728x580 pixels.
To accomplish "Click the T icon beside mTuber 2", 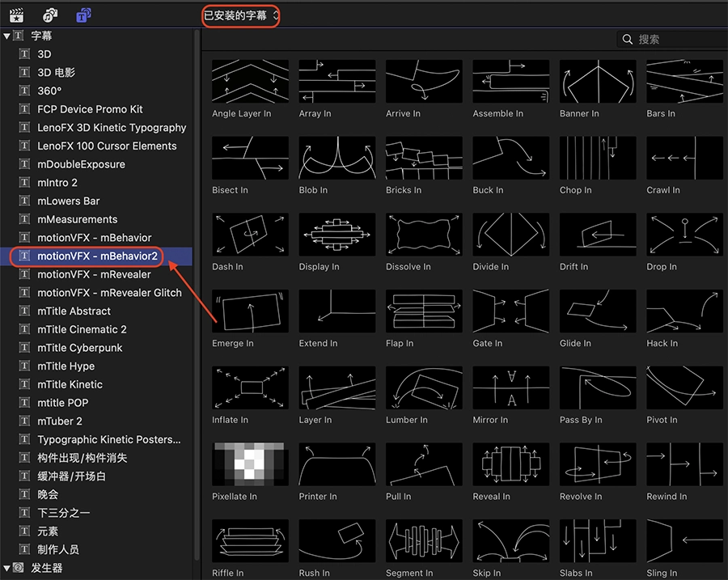I will (x=24, y=421).
